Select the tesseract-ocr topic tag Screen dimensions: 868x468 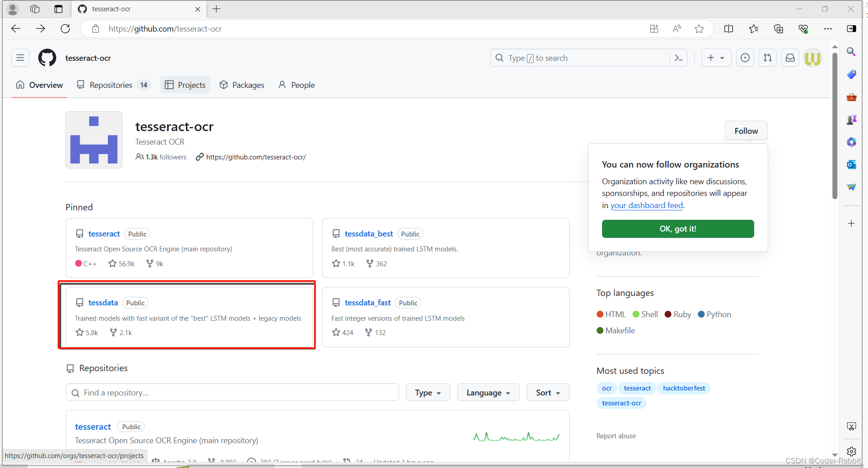coord(621,403)
